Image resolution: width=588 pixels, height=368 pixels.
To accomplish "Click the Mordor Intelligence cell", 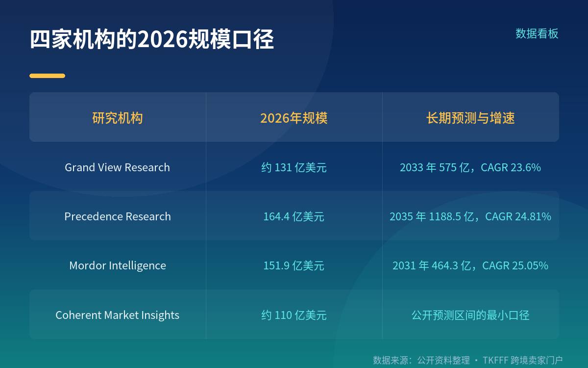I will click(118, 265).
